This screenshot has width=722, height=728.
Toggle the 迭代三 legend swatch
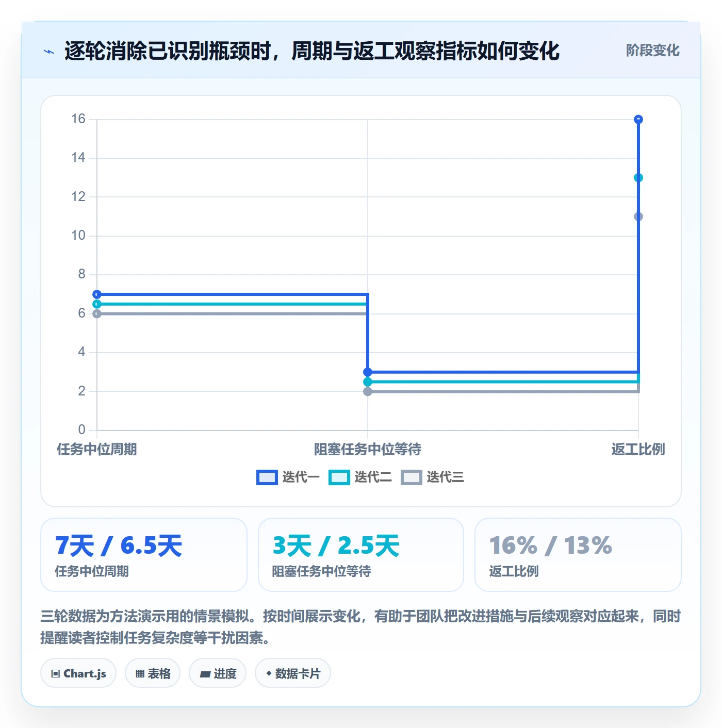tap(412, 477)
